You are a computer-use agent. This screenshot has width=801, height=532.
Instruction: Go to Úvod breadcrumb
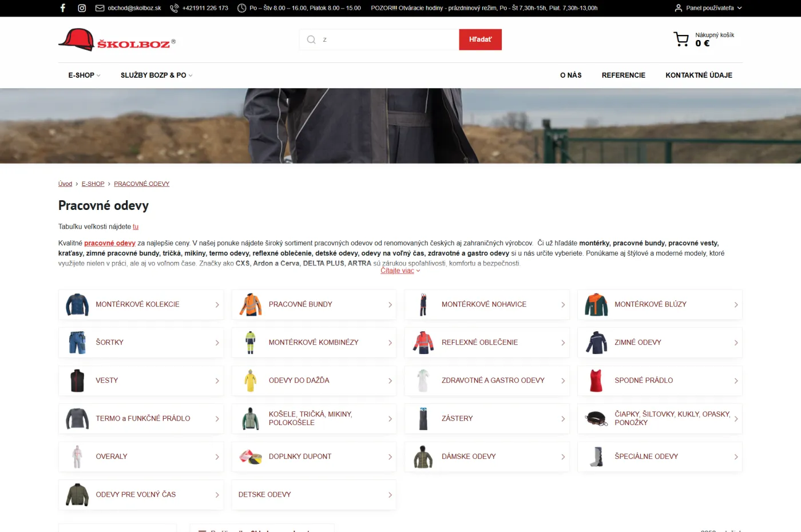pyautogui.click(x=65, y=184)
